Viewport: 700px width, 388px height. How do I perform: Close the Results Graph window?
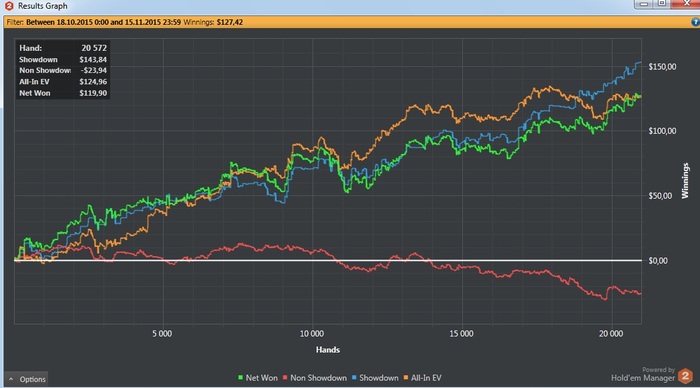coord(686,4)
